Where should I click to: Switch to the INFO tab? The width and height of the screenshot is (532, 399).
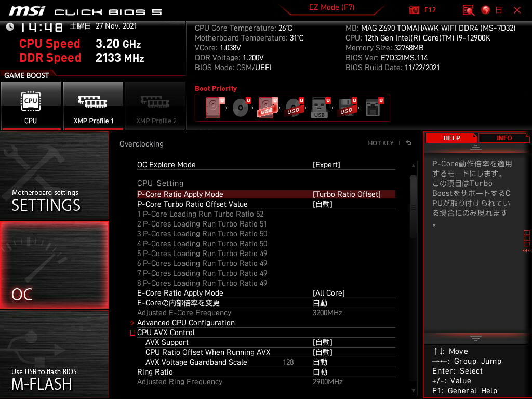[504, 138]
